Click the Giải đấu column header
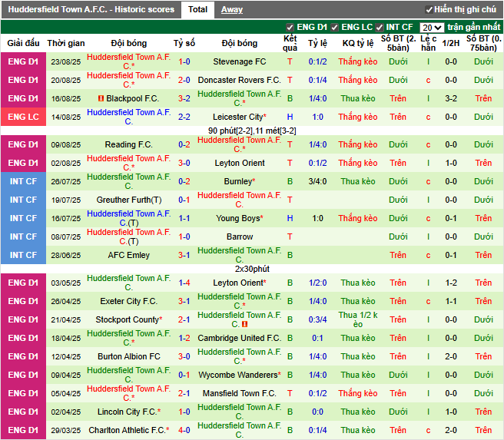The width and height of the screenshot is (504, 440). coord(24,43)
